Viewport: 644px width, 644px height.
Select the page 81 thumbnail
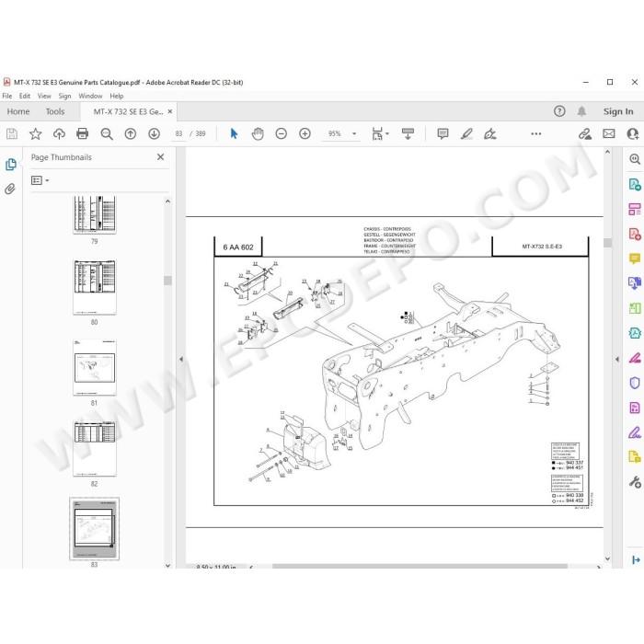click(95, 367)
